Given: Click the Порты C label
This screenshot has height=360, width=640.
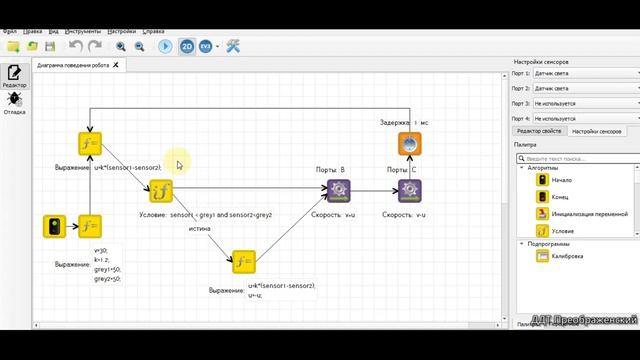Looking at the screenshot, I should [x=402, y=170].
